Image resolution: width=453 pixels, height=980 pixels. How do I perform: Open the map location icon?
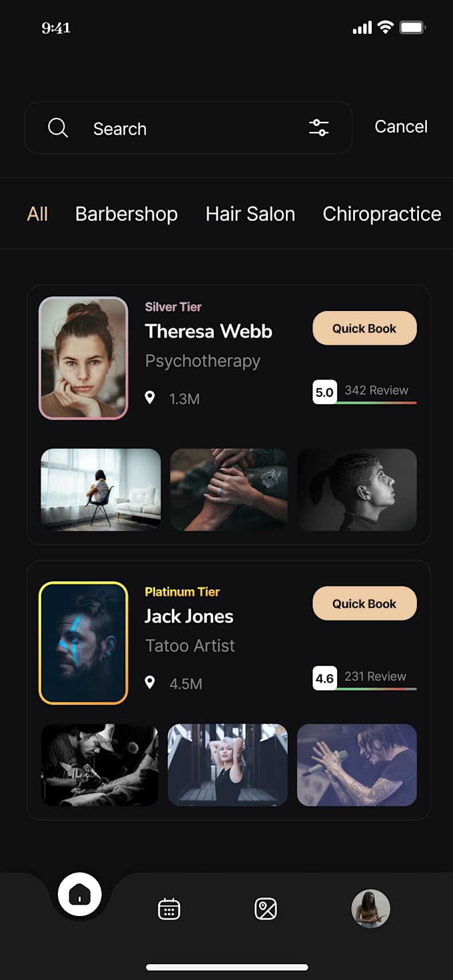[266, 909]
